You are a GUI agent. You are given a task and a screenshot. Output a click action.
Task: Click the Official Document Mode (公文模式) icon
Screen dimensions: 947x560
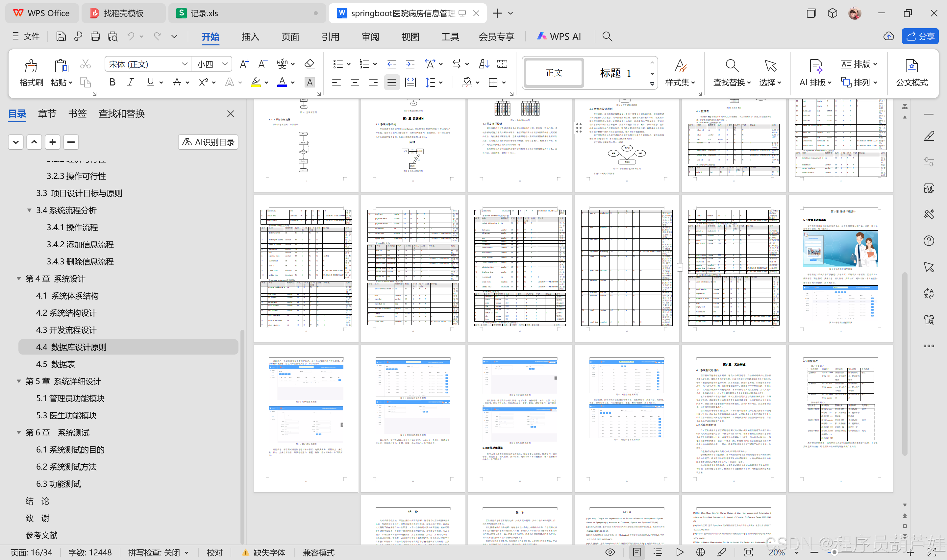[911, 66]
